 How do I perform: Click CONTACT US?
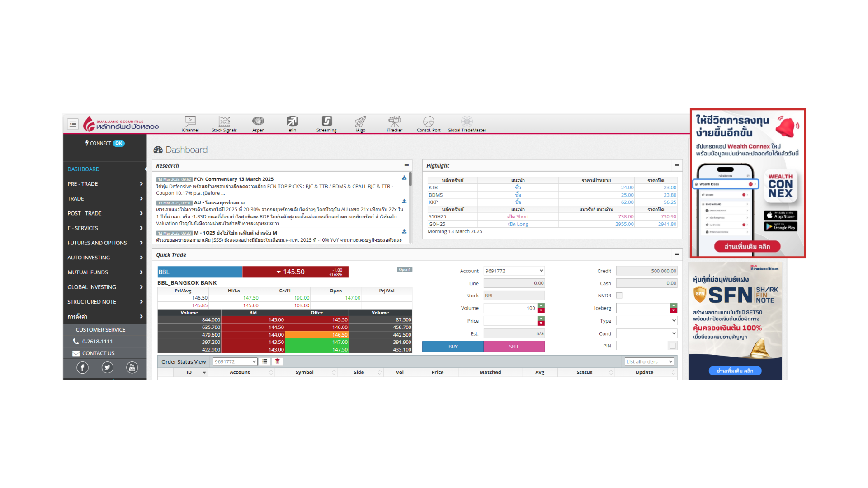pyautogui.click(x=98, y=353)
